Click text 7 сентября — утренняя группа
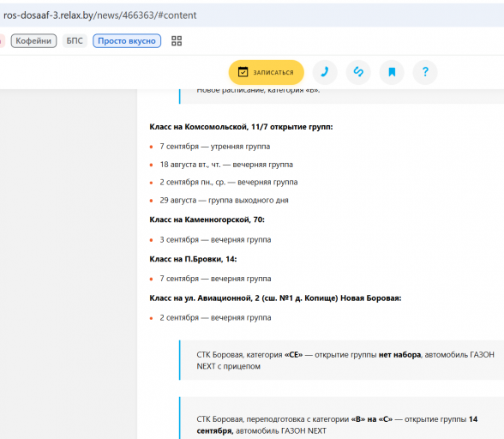 (214, 147)
